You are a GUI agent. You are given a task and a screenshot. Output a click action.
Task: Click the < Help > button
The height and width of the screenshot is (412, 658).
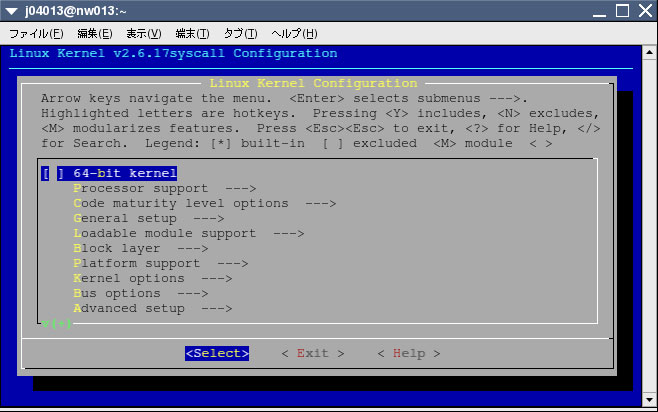tap(409, 353)
